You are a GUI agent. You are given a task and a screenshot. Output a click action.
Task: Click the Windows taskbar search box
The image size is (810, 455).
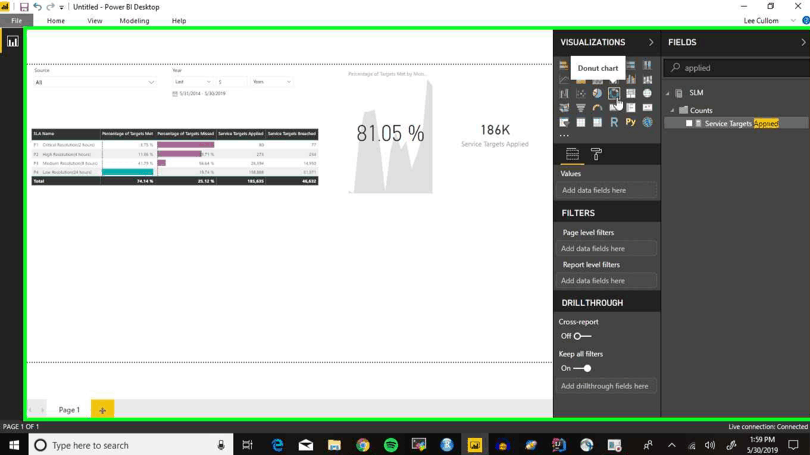pos(130,445)
